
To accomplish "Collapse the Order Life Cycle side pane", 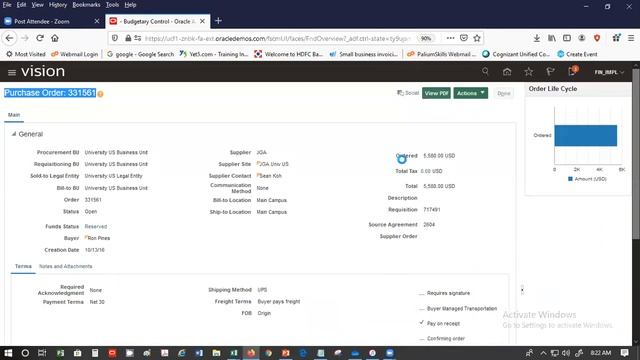I will 522,290.
